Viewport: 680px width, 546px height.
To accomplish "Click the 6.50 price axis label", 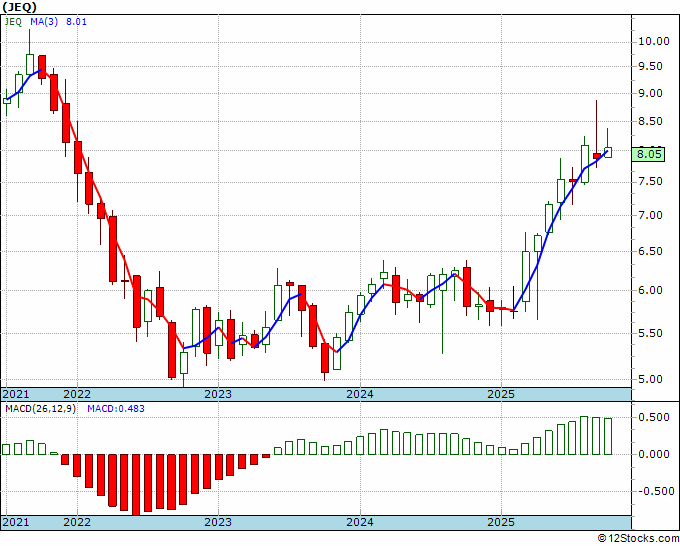I will pos(650,252).
